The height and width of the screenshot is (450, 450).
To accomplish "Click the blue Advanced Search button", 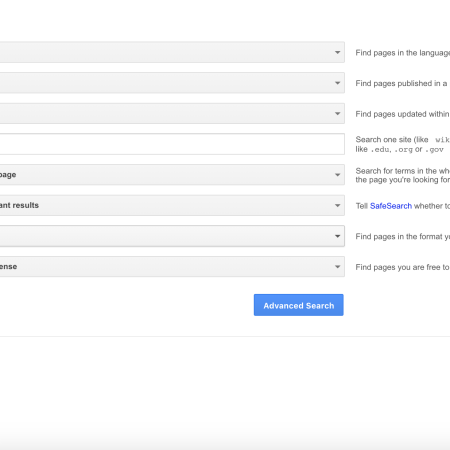I will 299,305.
